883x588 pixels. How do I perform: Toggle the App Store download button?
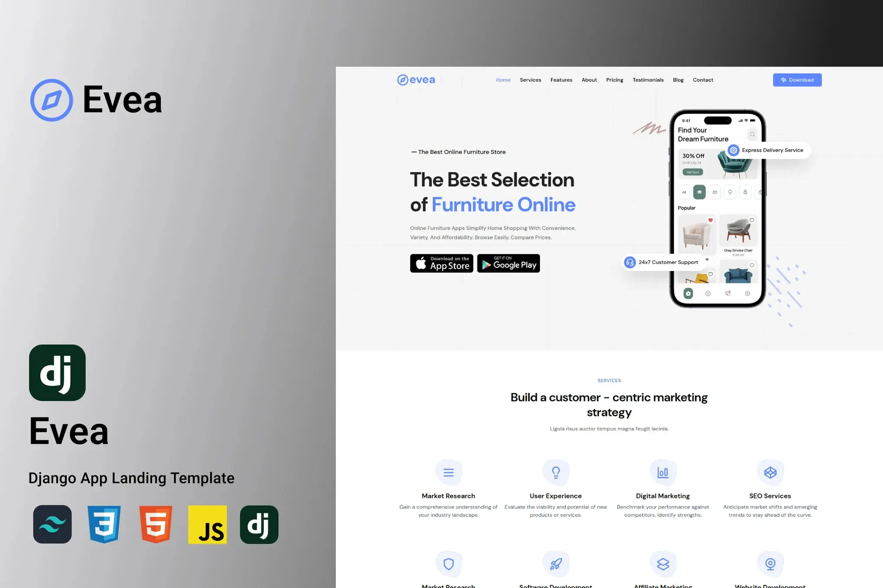coord(441,262)
